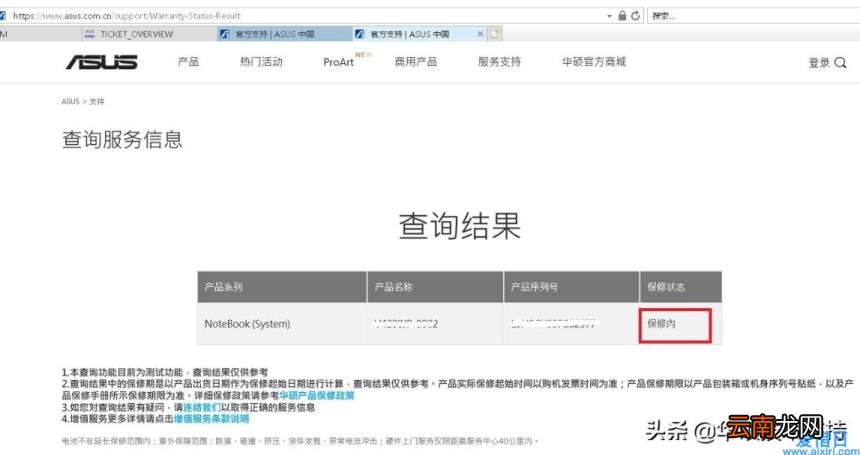
Task: Open the 热门活动 menu
Action: click(x=261, y=62)
